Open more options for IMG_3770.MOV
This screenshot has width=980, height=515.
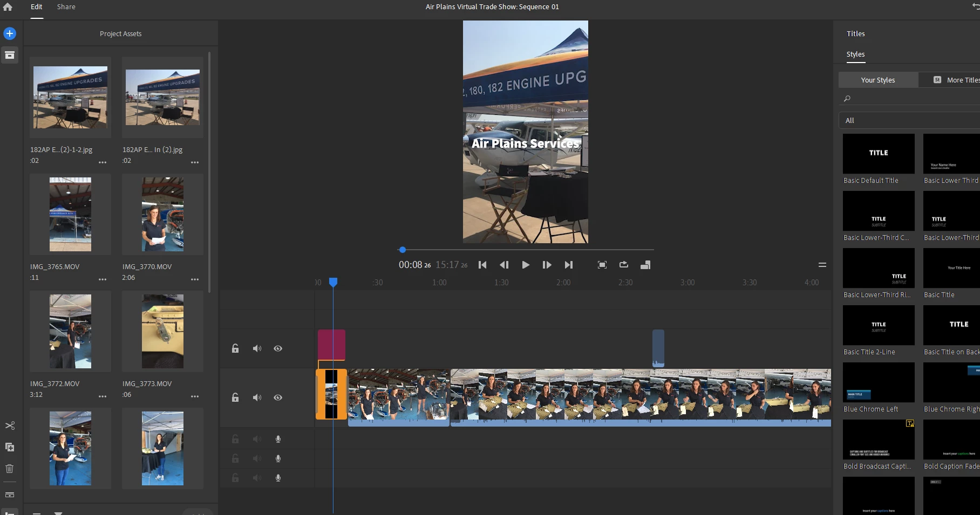click(195, 279)
